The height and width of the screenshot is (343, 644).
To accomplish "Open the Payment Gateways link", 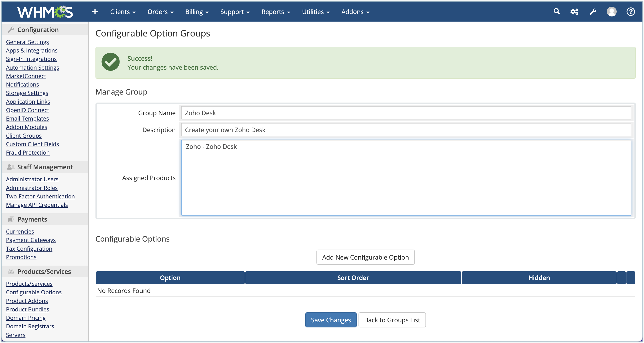I will (31, 240).
